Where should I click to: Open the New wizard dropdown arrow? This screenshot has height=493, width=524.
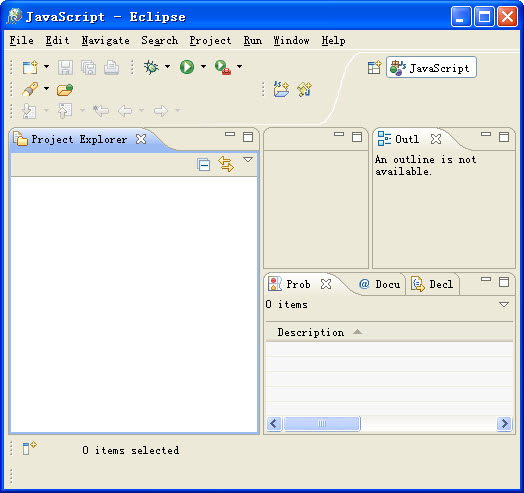tap(46, 67)
